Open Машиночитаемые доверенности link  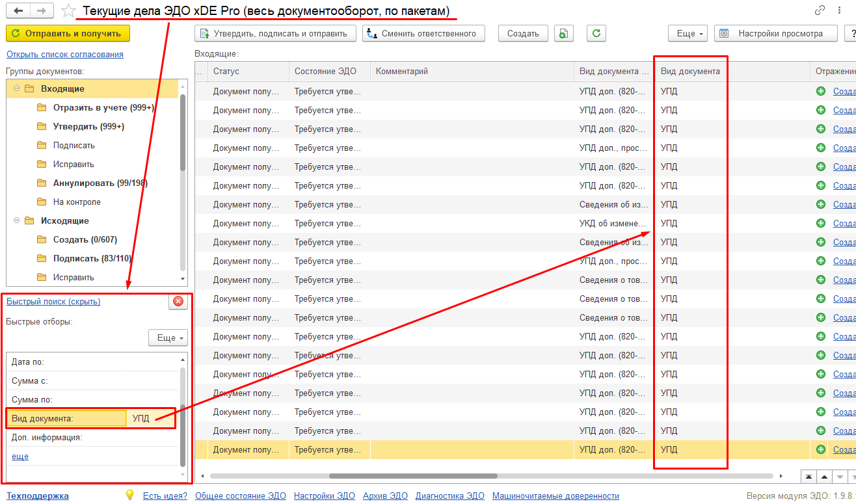[555, 496]
